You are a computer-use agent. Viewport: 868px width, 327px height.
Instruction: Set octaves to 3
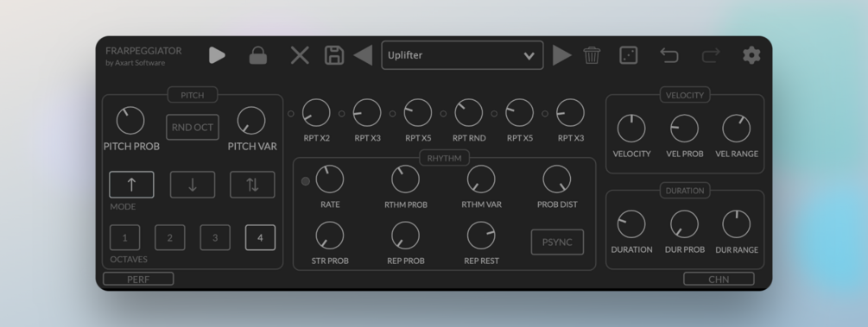215,237
